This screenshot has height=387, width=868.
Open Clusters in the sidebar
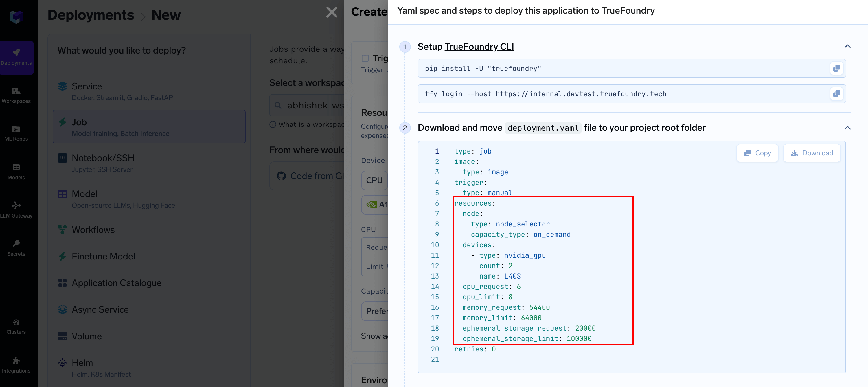[x=16, y=326]
